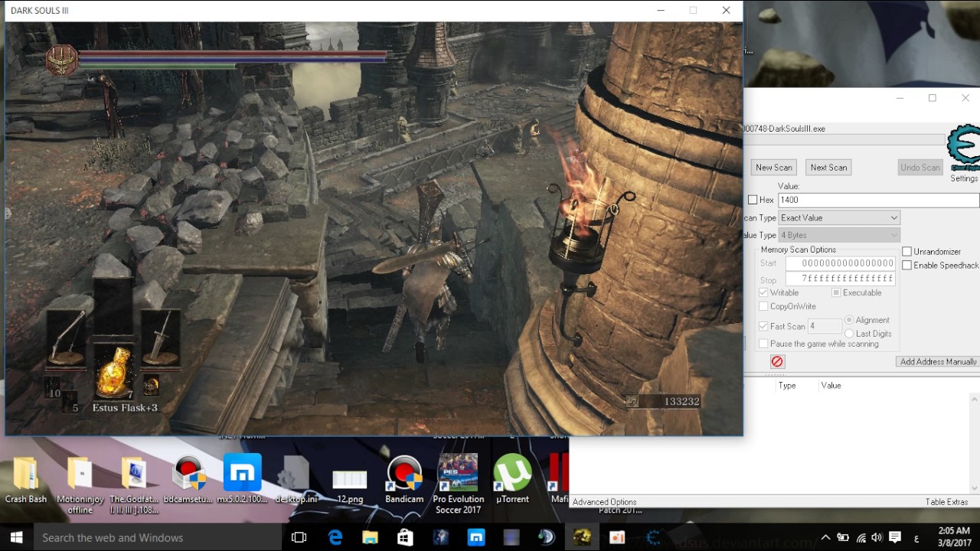Click the Stop memory address field
Viewport: 980px width, 551px height.
(x=841, y=279)
